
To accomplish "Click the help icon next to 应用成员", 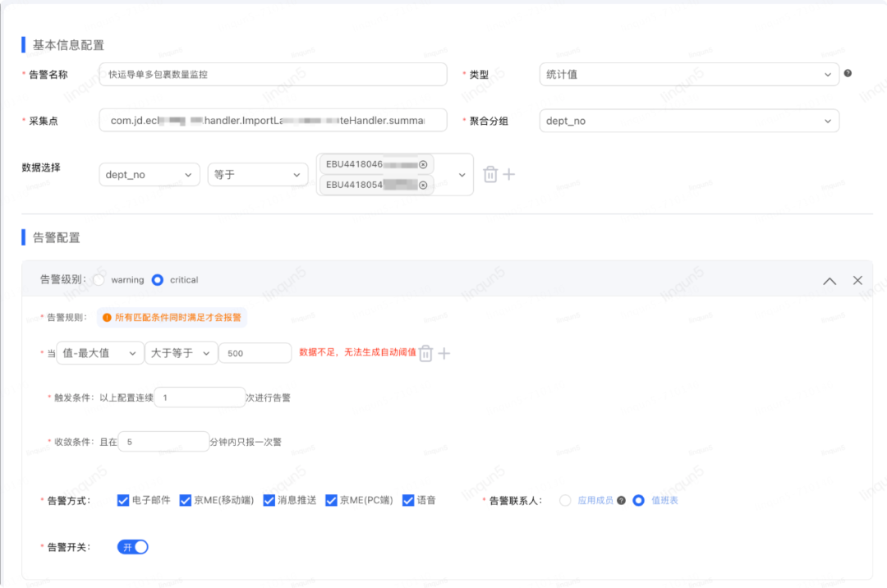I will tap(621, 500).
